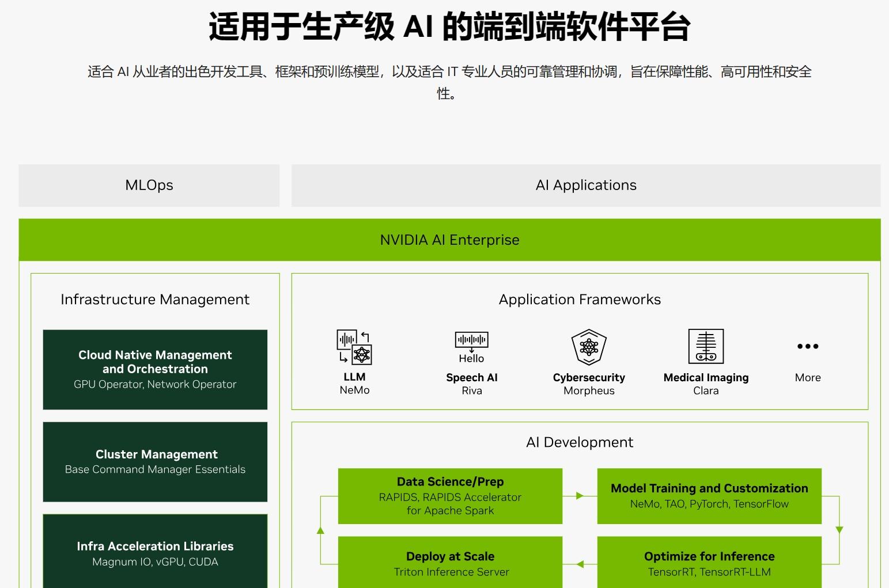Viewport: 889px width, 588px height.
Task: Click 'Triton Inference Server' text
Action: [x=451, y=572]
